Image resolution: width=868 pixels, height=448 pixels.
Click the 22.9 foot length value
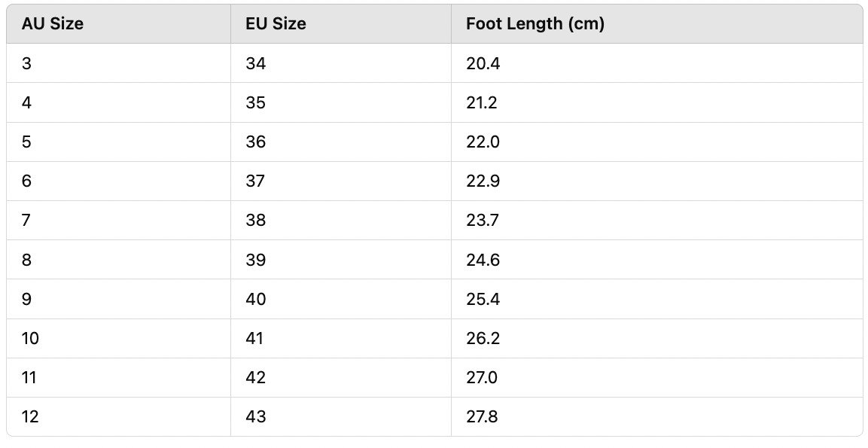coord(483,181)
